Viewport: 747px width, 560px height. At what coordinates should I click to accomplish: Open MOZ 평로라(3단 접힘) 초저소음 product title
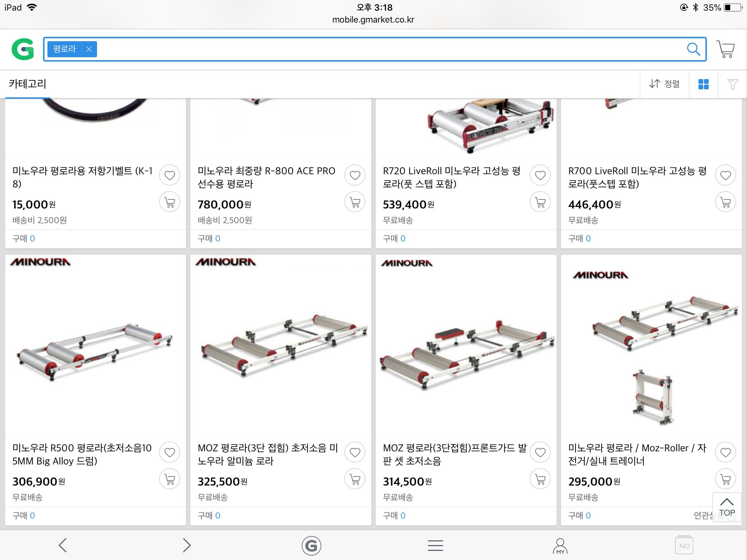(268, 455)
